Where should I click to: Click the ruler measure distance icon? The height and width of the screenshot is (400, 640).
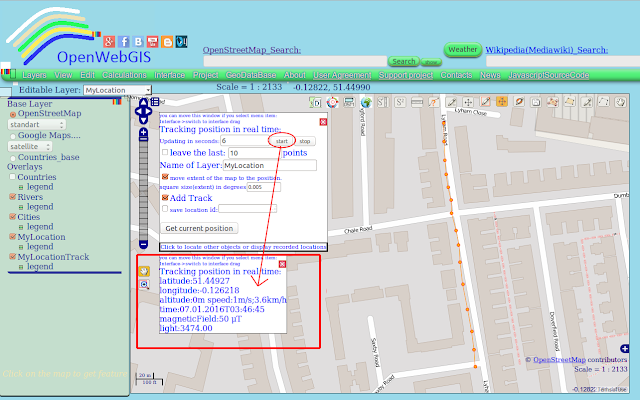417,102
